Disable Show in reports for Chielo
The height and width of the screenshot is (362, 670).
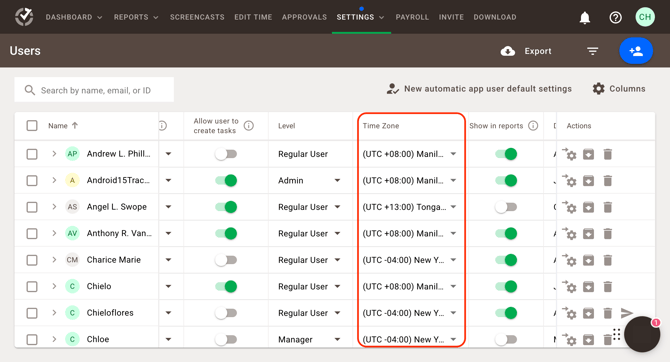(506, 286)
